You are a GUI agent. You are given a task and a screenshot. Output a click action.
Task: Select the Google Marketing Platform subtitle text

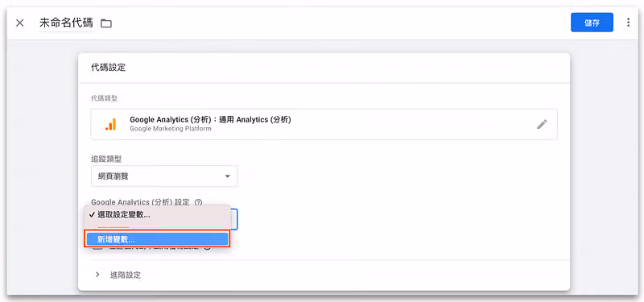click(x=171, y=129)
